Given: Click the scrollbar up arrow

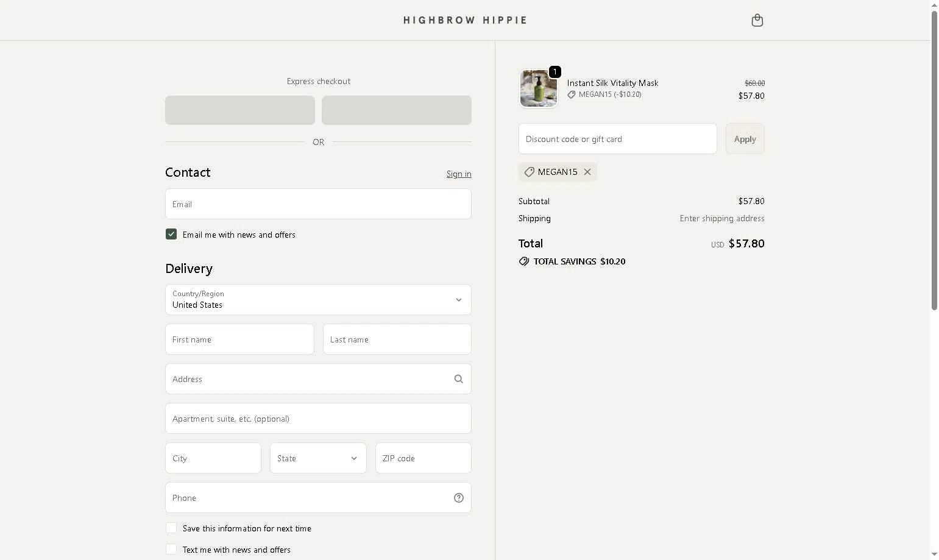Looking at the screenshot, I should point(934,4).
